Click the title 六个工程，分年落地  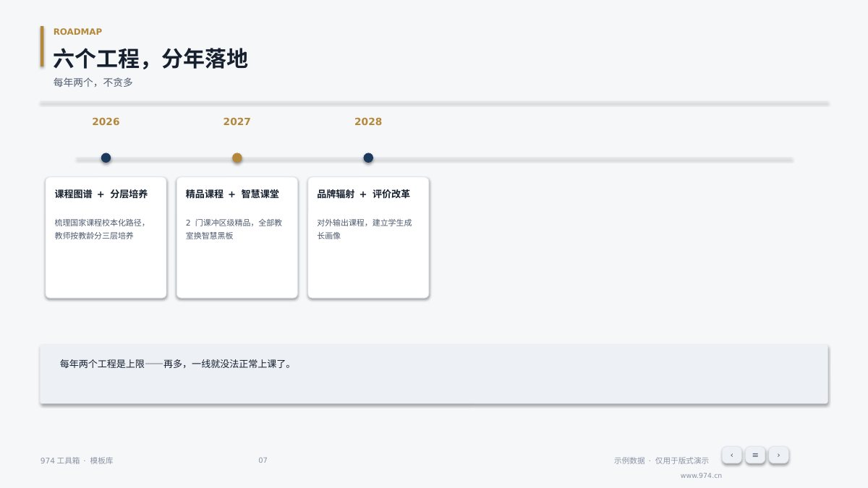click(150, 59)
